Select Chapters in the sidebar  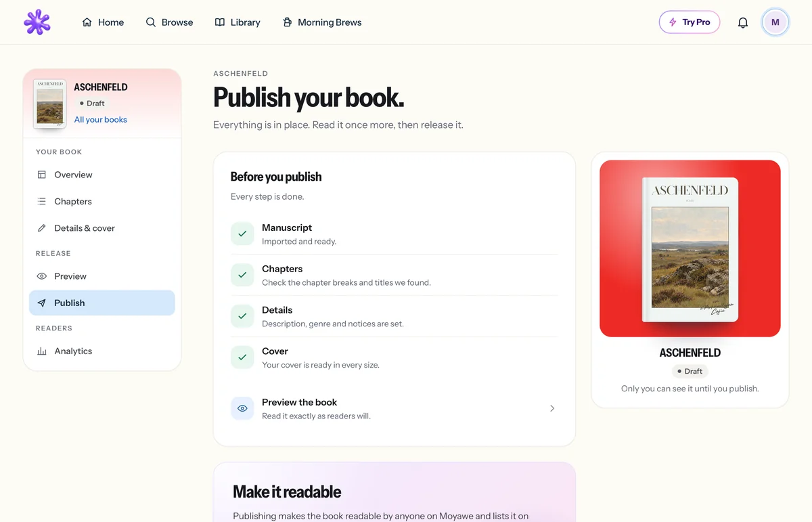coord(101,202)
